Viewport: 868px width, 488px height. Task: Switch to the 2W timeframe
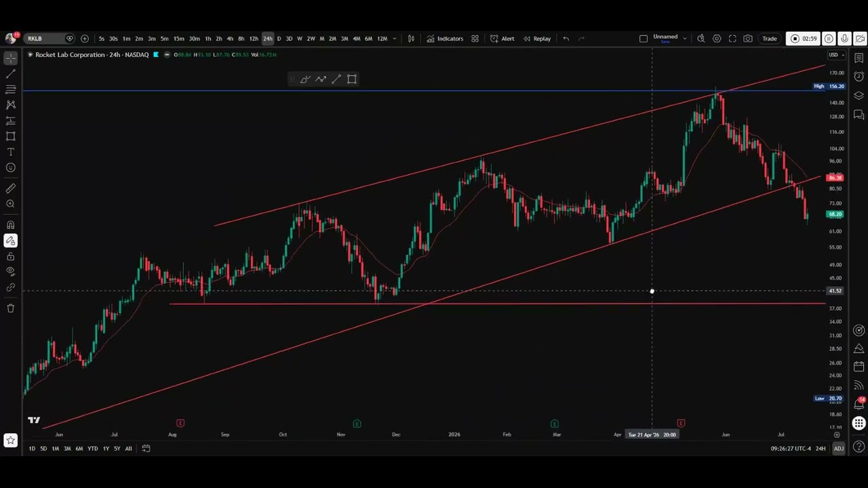click(311, 39)
